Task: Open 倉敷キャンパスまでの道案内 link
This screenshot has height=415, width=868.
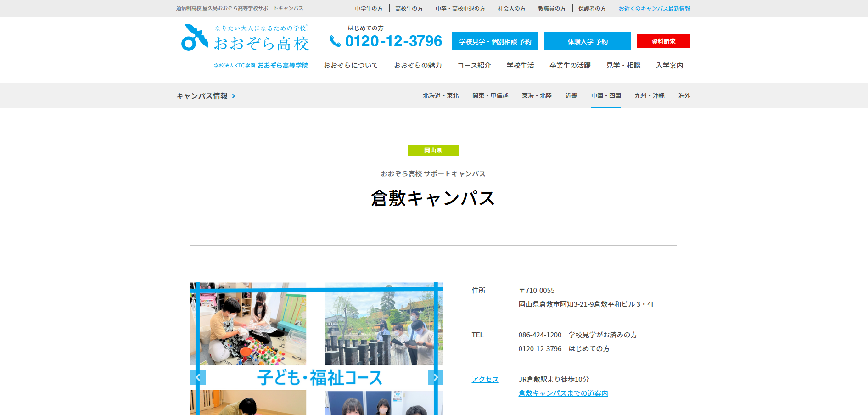Action: pos(563,393)
